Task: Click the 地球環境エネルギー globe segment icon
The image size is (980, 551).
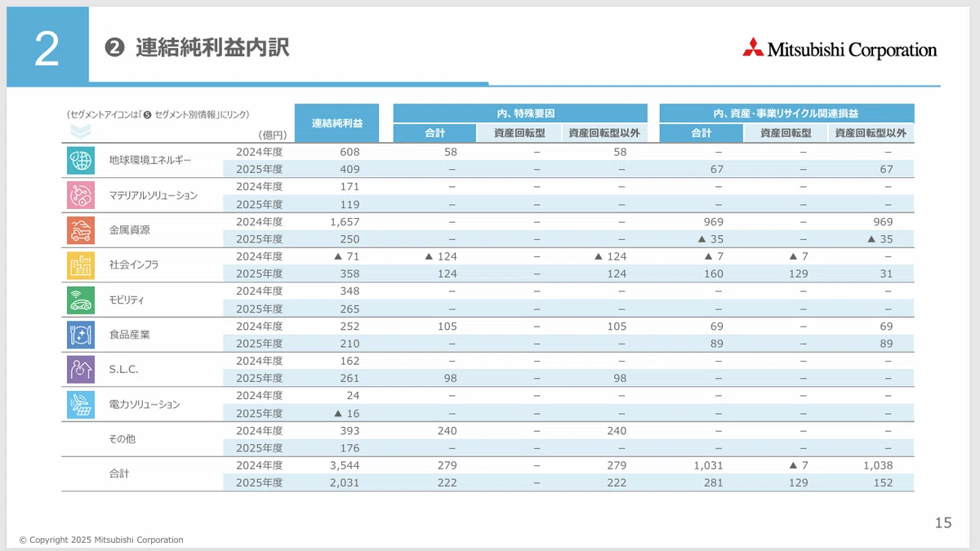Action: (80, 161)
